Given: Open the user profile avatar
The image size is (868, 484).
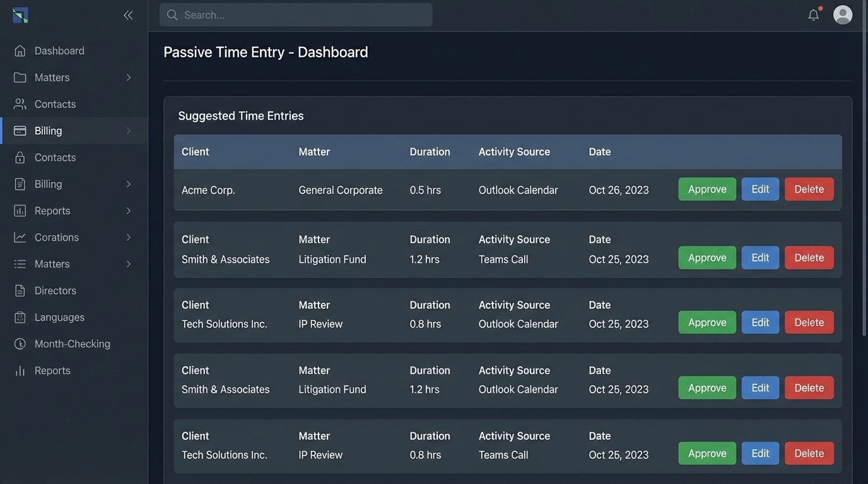Looking at the screenshot, I should point(843,14).
